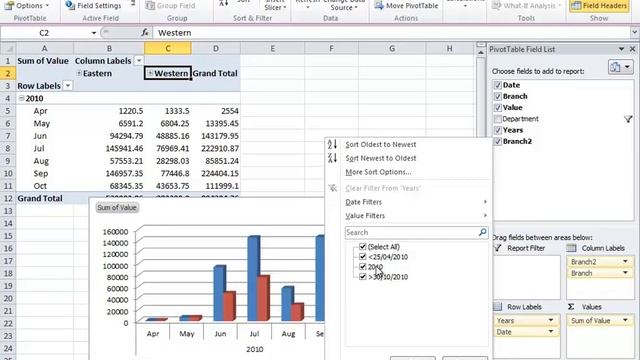Open Field Settings dialog
Image resolution: width=640 pixels, height=360 pixels.
point(93,6)
